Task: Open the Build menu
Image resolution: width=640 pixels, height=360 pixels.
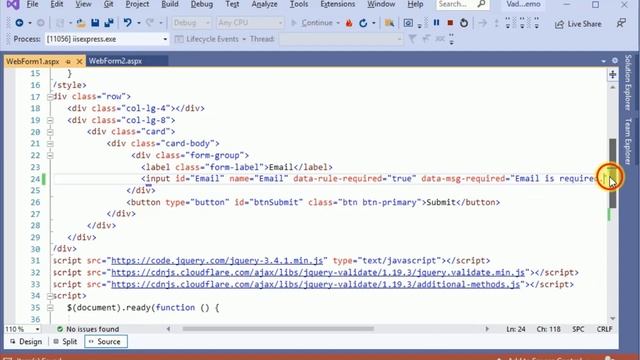Action: point(170,4)
